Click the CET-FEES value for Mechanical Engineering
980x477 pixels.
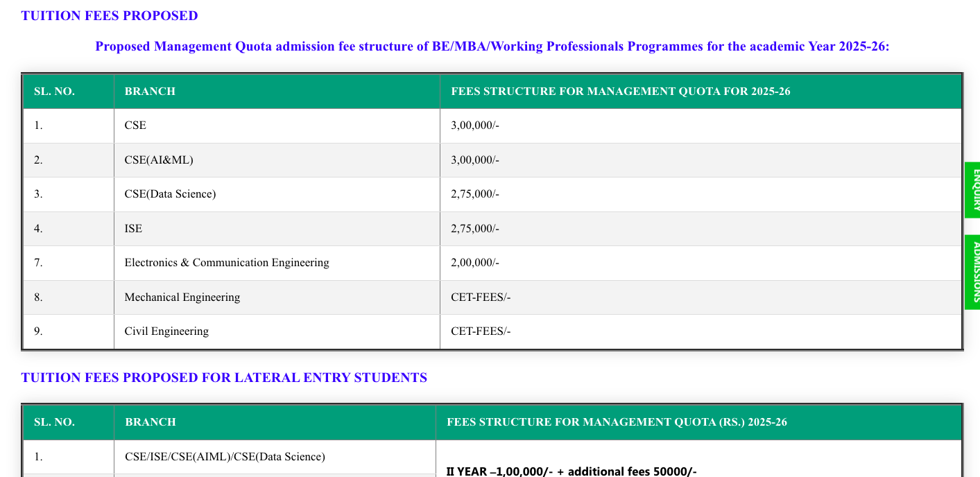pyautogui.click(x=481, y=297)
